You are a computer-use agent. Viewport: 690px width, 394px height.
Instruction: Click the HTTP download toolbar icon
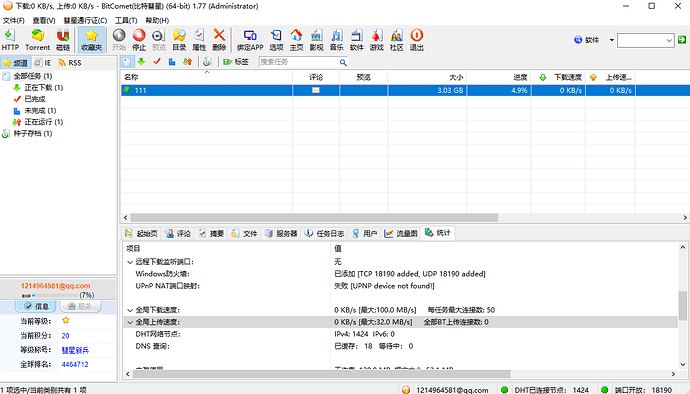[10, 40]
